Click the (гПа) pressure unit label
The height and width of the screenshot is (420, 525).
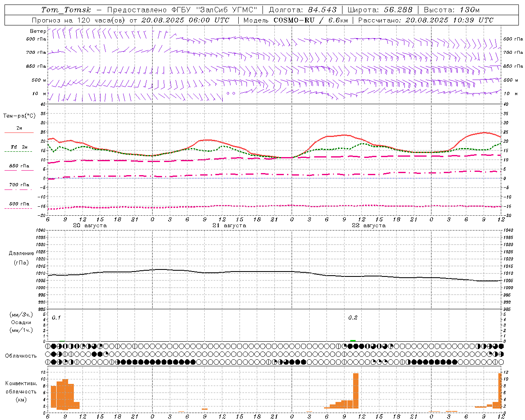21,262
